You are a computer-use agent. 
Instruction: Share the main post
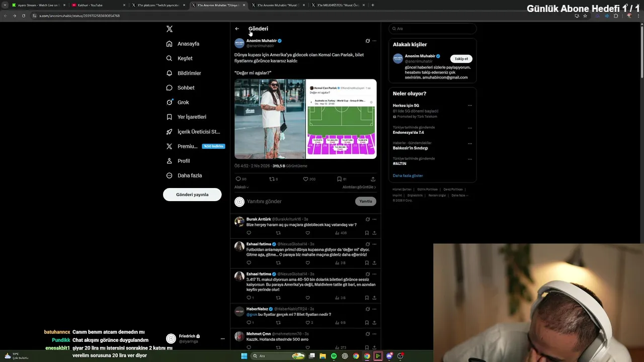coord(373,179)
